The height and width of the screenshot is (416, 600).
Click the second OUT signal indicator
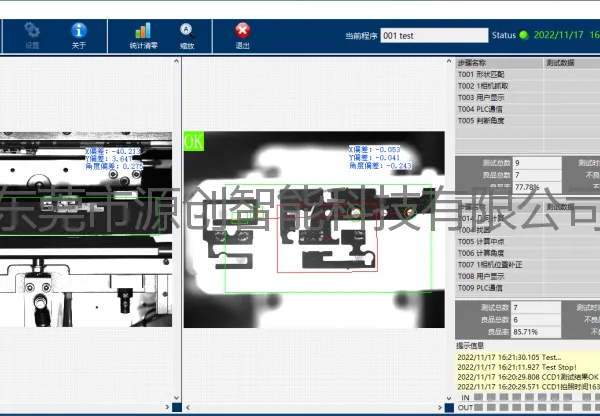pyautogui.click(x=491, y=407)
